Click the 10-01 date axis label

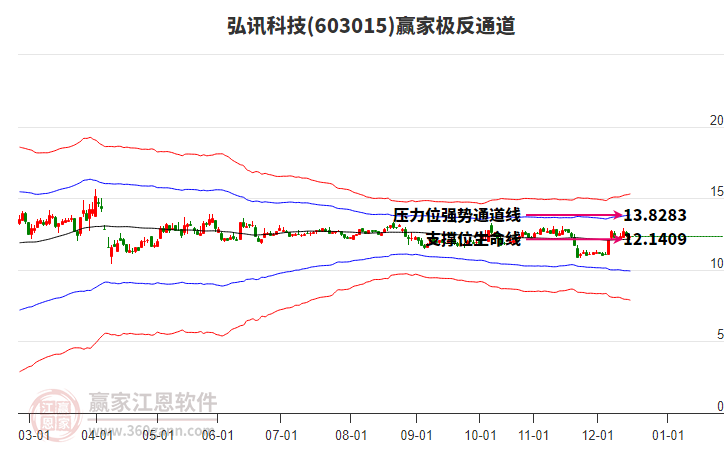pos(480,436)
